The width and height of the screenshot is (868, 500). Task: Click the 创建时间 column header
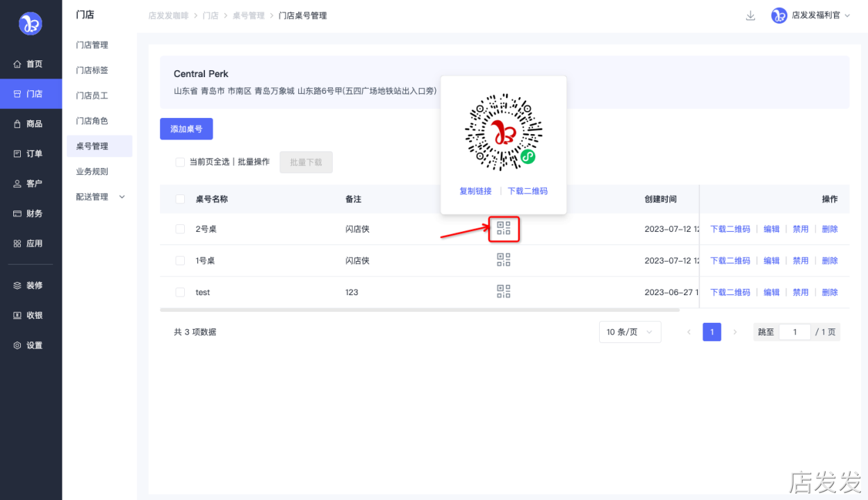[660, 199]
